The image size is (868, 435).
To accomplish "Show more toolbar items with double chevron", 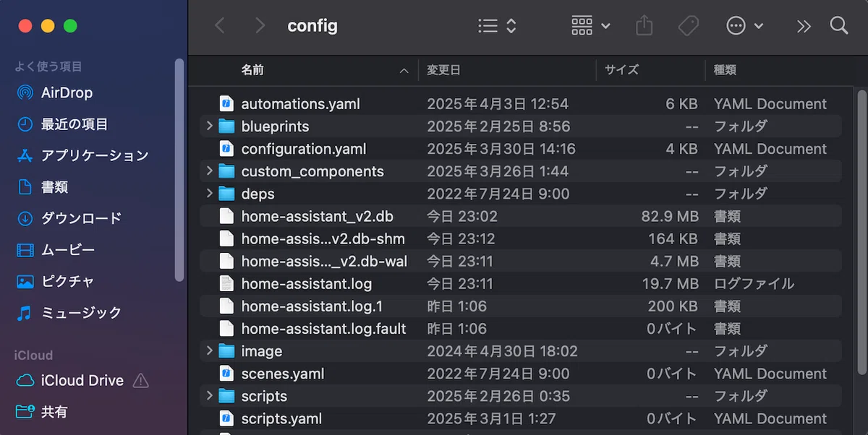I will tap(804, 26).
